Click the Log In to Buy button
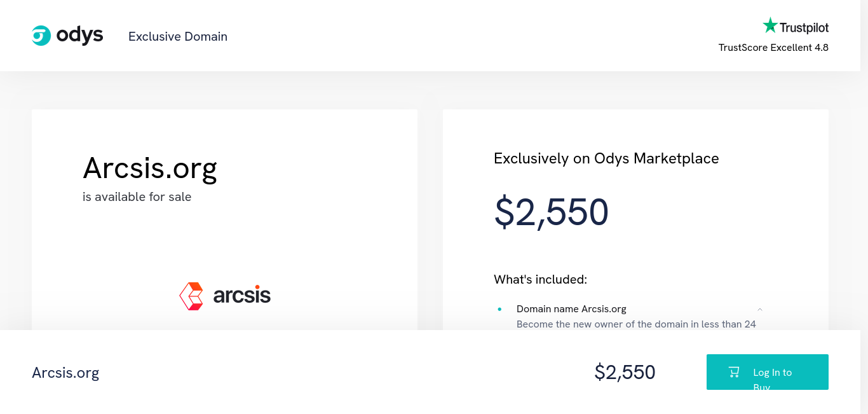This screenshot has height=414, width=868. pyautogui.click(x=768, y=372)
